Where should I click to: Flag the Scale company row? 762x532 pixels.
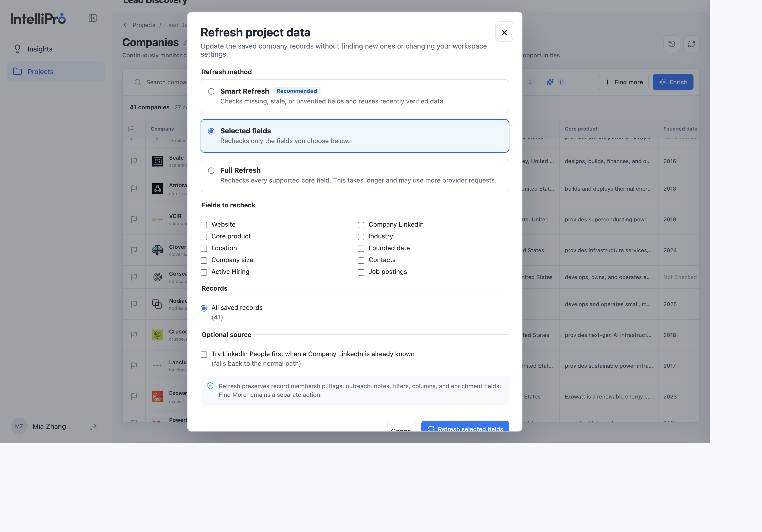click(x=134, y=161)
